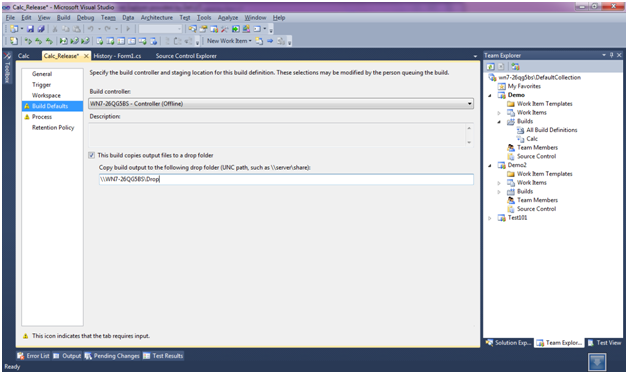The width and height of the screenshot is (628, 374).
Task: Click the blue arrow icon beside New Work Item
Action: pyautogui.click(x=270, y=41)
